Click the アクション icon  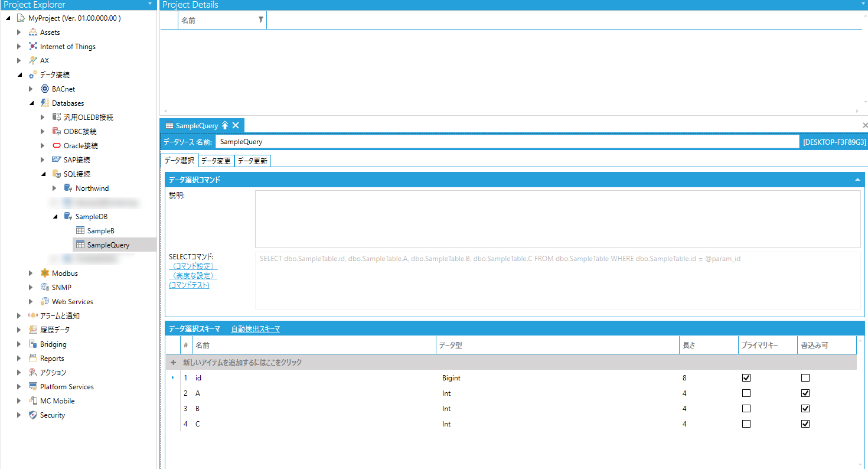coord(33,373)
